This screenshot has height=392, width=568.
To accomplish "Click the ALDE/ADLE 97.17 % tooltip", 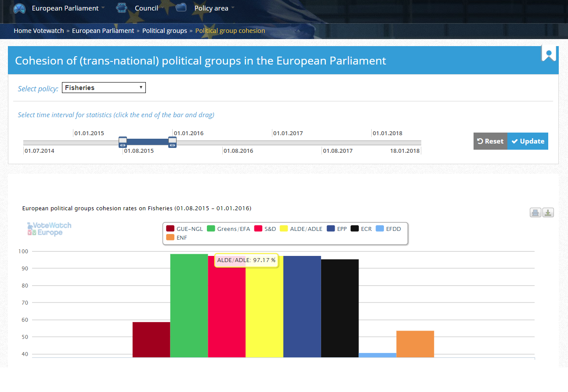I will (x=246, y=260).
